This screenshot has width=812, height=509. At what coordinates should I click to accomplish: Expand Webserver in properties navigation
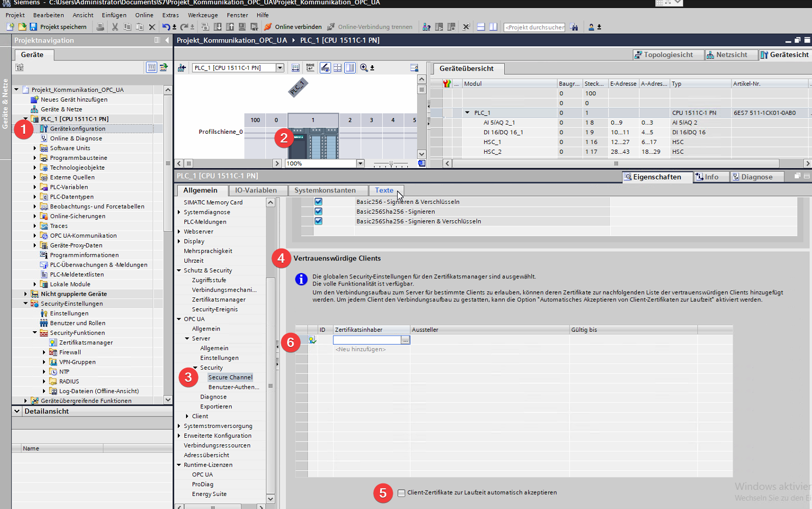coord(179,232)
